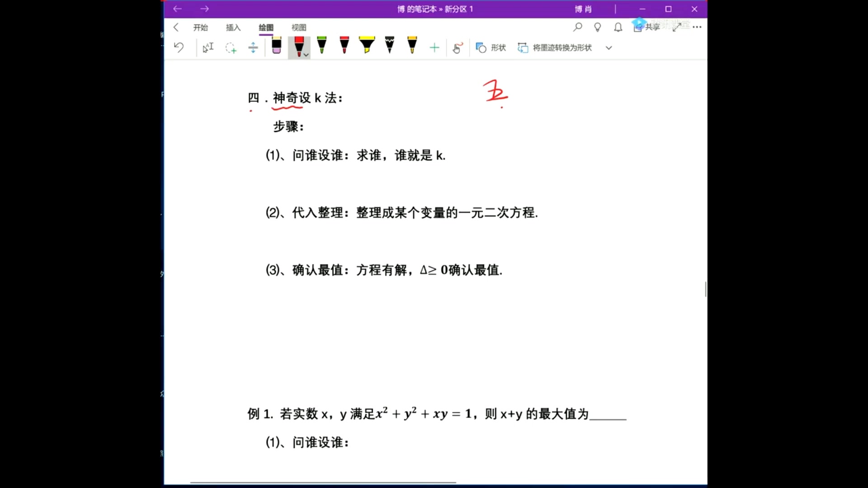
Task: Enter full screen mode with the double-arrow icon
Action: click(677, 27)
